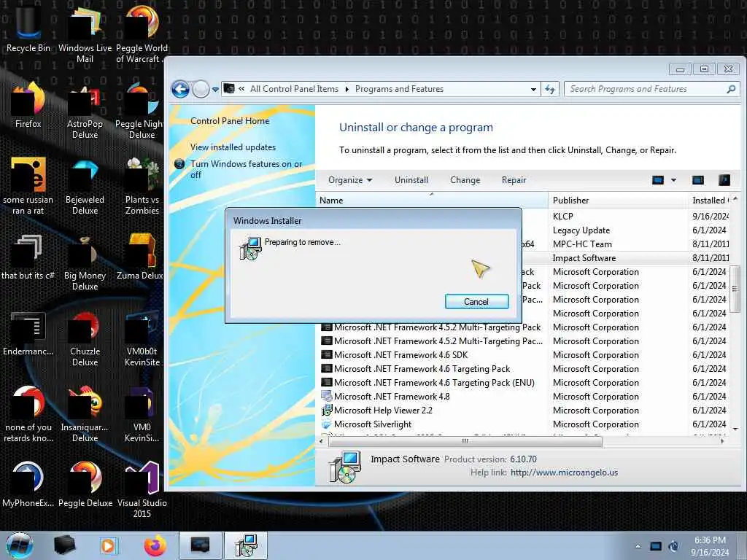Image resolution: width=747 pixels, height=560 pixels.
Task: Cancel the Windows Installer dialog
Action: click(476, 301)
